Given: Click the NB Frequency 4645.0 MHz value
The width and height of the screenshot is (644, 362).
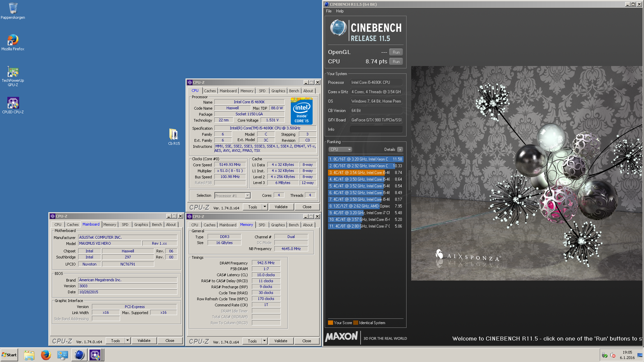Looking at the screenshot, I should pos(291,249).
